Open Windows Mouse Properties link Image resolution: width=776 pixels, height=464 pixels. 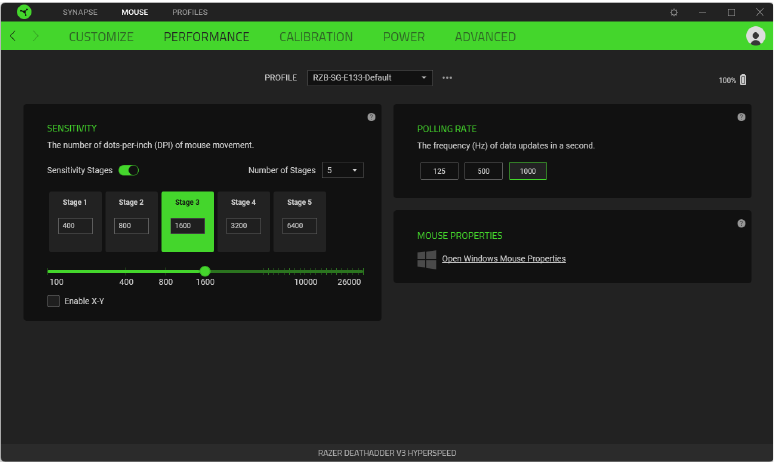pos(504,259)
